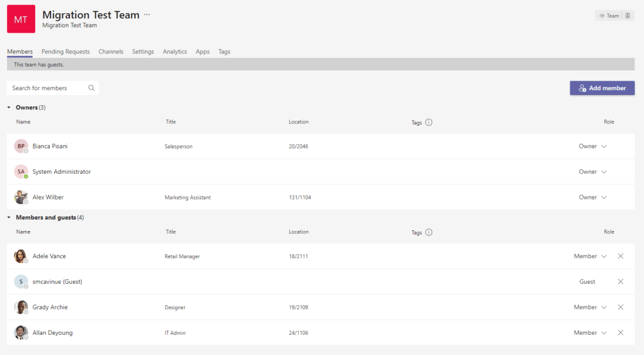The image size is (644, 355).
Task: Open System Administrator's Owner role dropdown
Action: pyautogui.click(x=593, y=172)
